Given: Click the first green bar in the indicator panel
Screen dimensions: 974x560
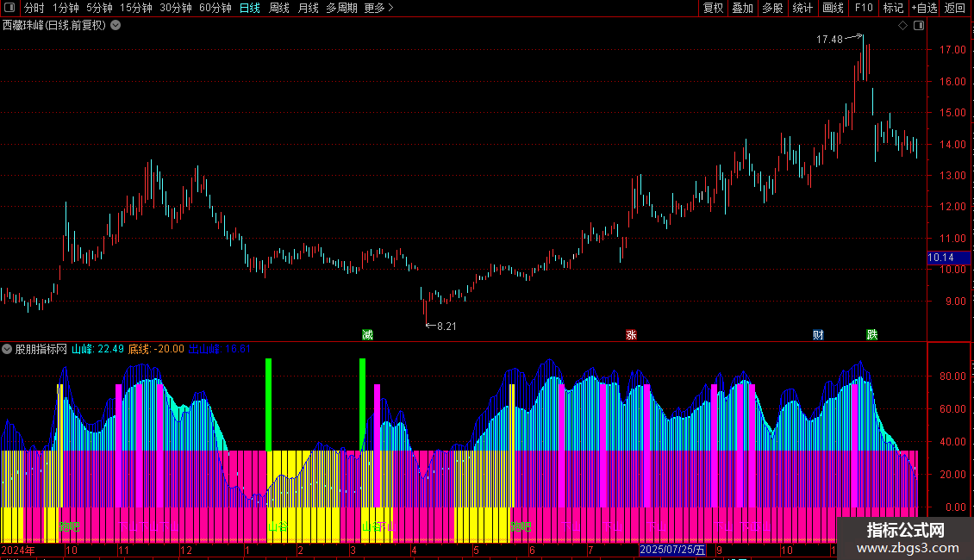Looking at the screenshot, I should click(x=268, y=405).
